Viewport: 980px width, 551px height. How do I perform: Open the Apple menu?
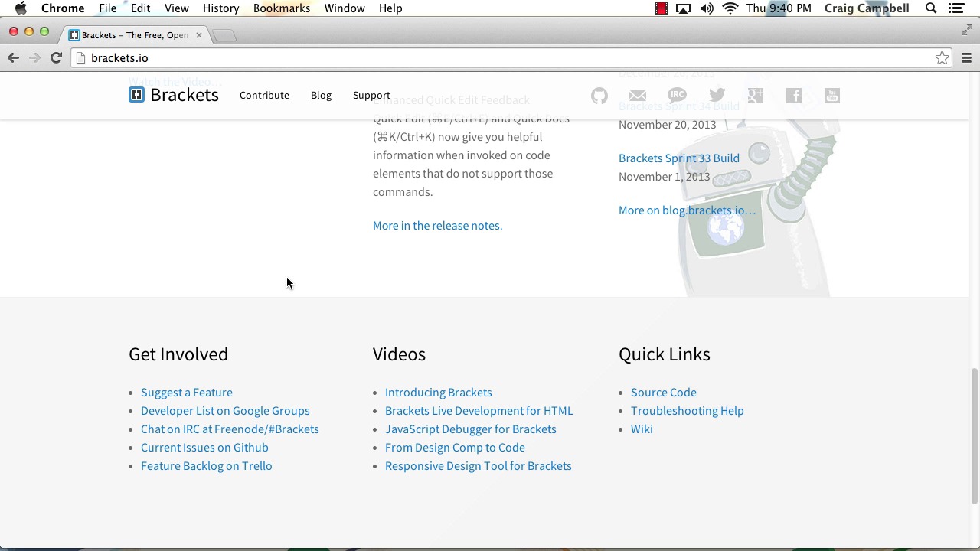[x=21, y=8]
